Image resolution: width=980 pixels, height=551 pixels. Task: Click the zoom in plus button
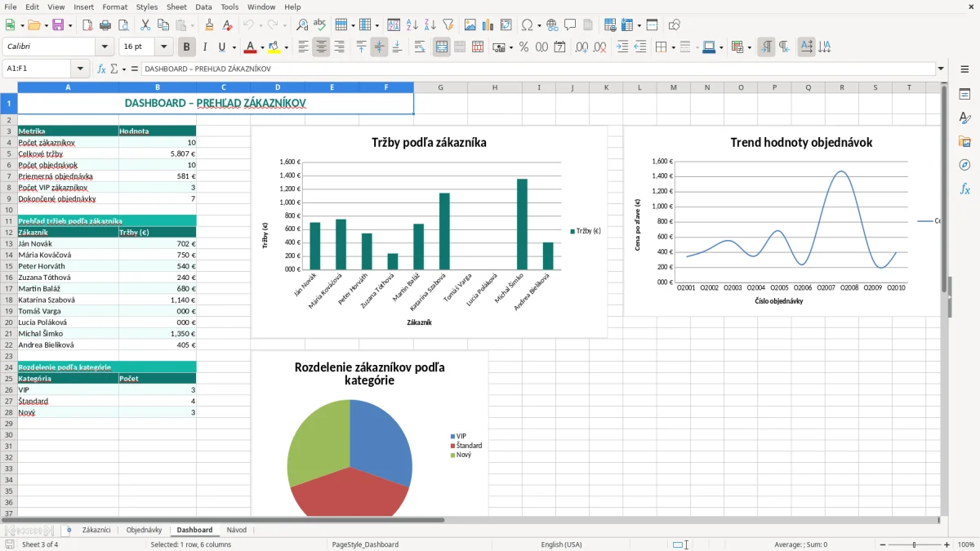(947, 544)
